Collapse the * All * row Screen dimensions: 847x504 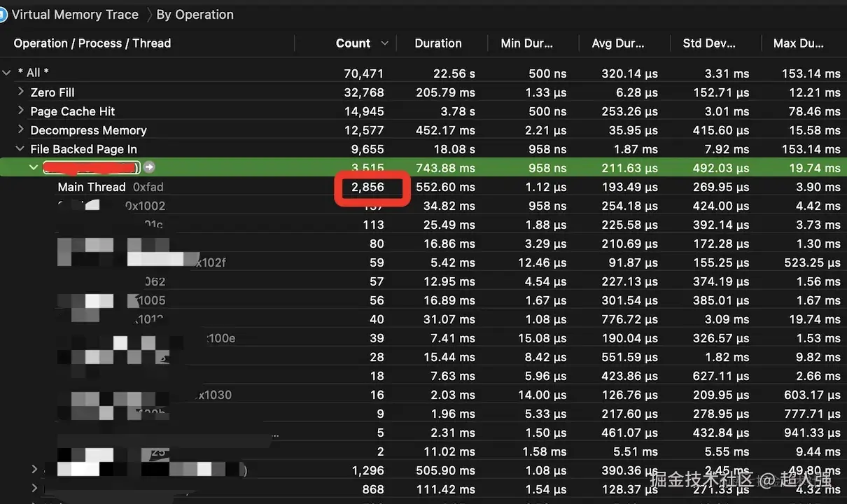[x=6, y=73]
